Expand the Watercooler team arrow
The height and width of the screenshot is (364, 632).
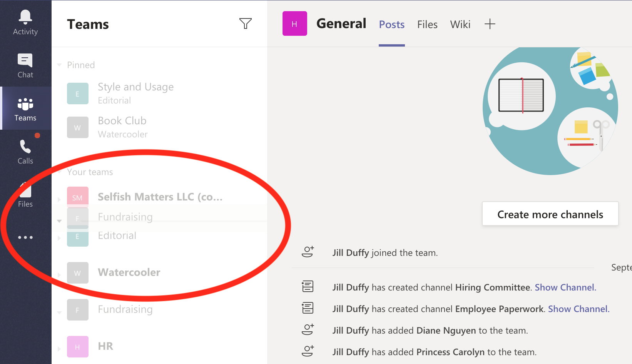coord(59,275)
